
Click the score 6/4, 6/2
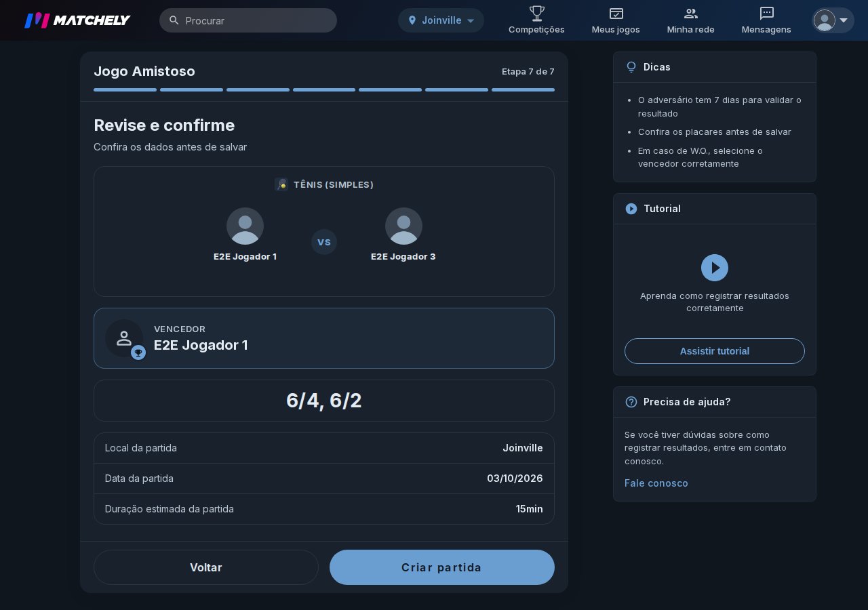[324, 401]
